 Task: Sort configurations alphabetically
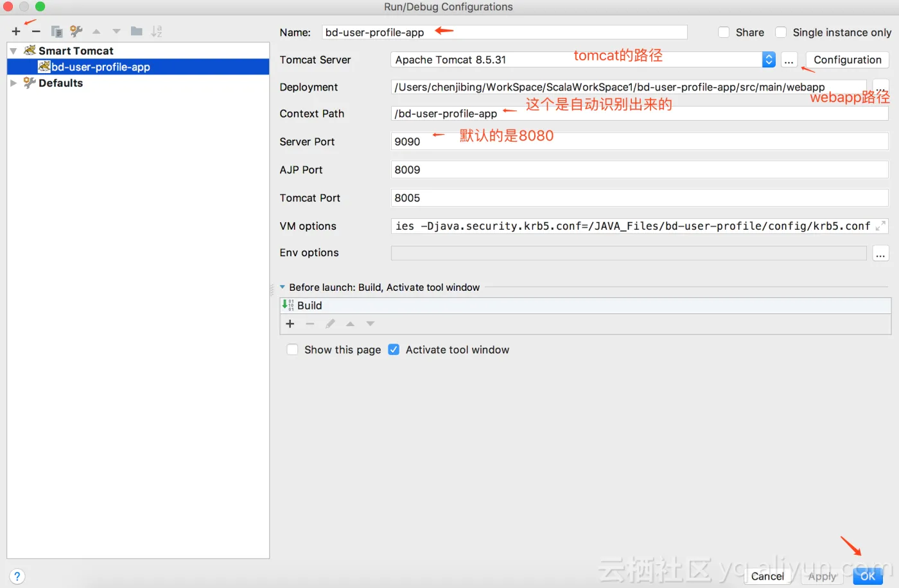(x=157, y=31)
